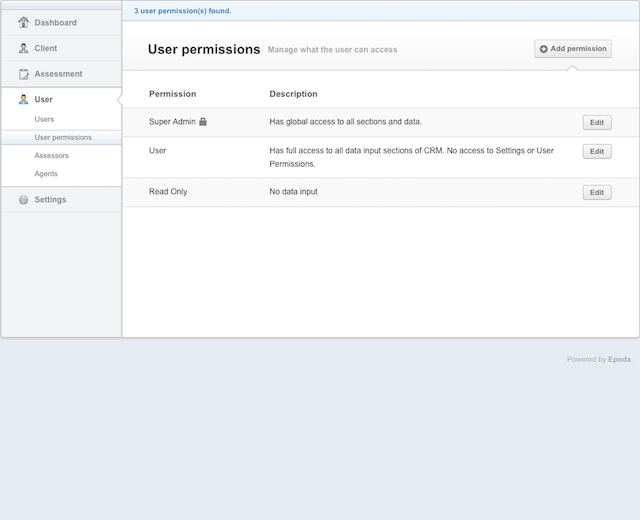
Task: Click the Dashboard house icon
Action: (x=24, y=22)
